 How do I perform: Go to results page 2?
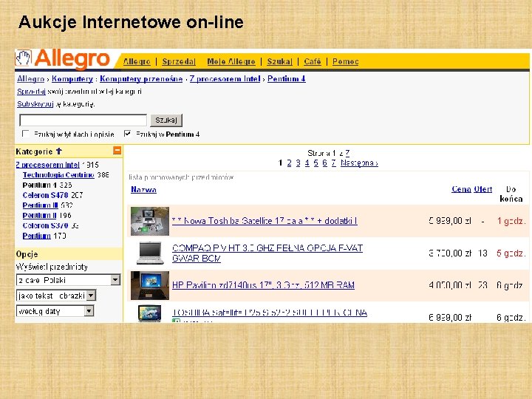[289, 163]
